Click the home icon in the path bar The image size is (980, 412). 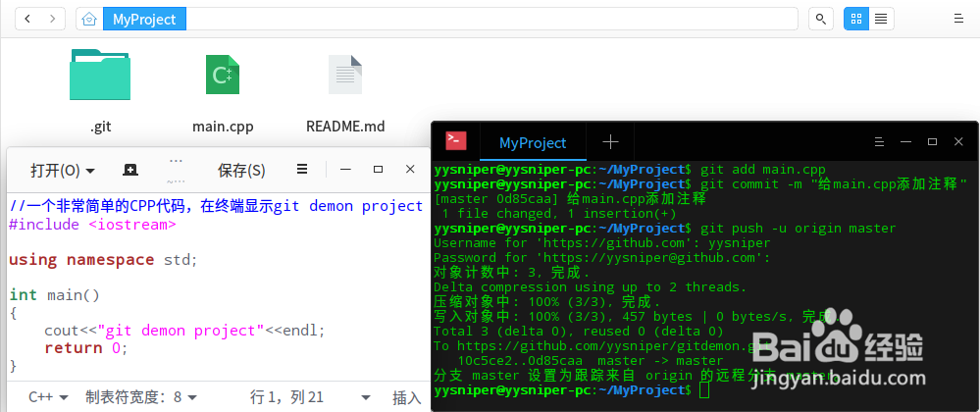click(90, 20)
